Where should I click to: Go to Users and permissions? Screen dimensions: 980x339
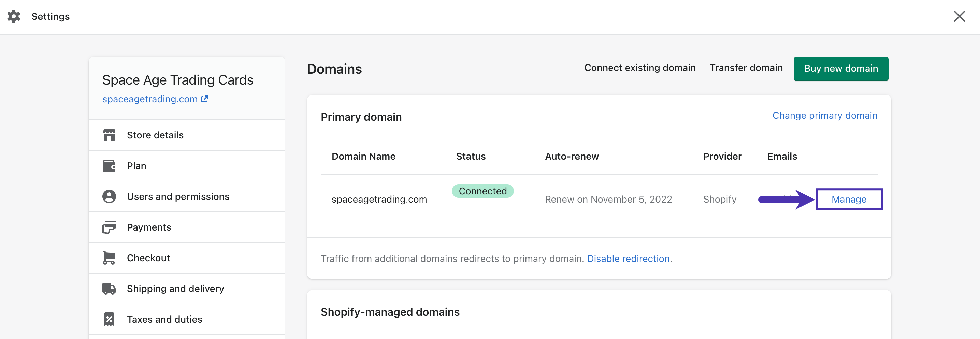[x=187, y=197]
